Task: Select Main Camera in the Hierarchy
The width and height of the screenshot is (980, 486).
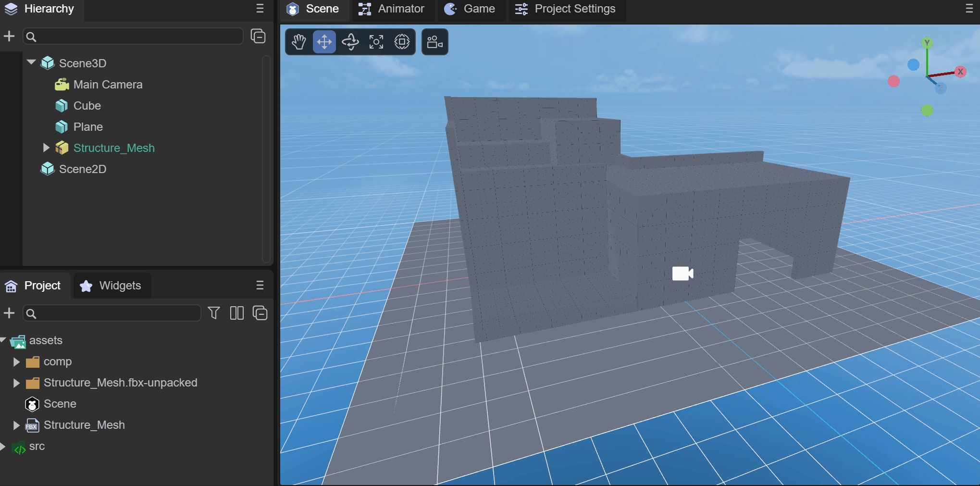Action: [108, 85]
